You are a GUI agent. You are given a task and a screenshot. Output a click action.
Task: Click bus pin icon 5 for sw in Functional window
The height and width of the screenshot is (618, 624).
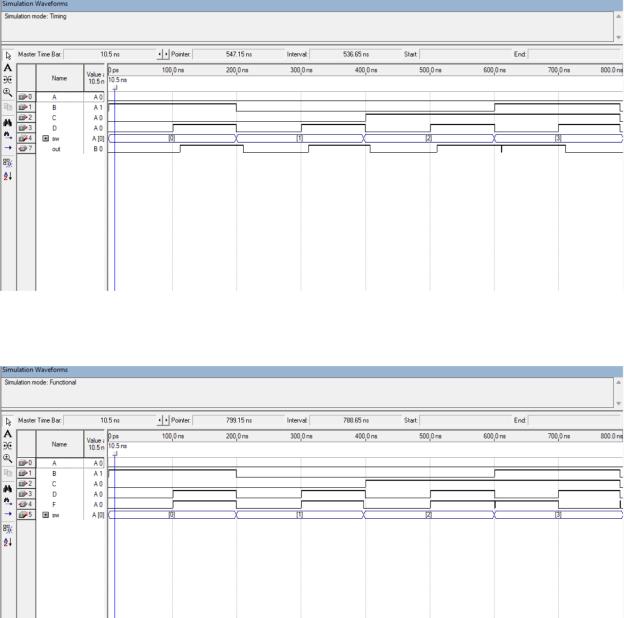click(x=26, y=515)
